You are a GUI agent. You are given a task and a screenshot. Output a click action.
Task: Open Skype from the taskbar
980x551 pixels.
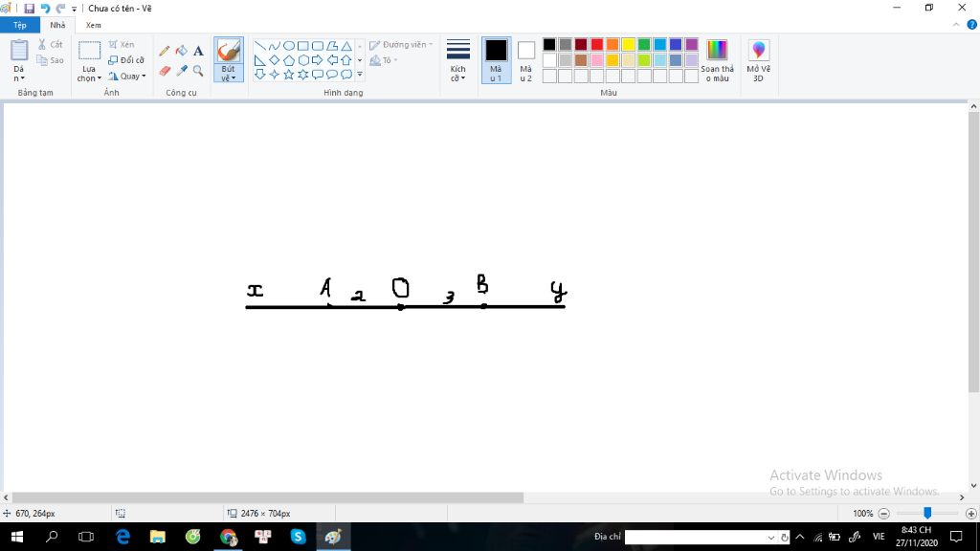[299, 537]
